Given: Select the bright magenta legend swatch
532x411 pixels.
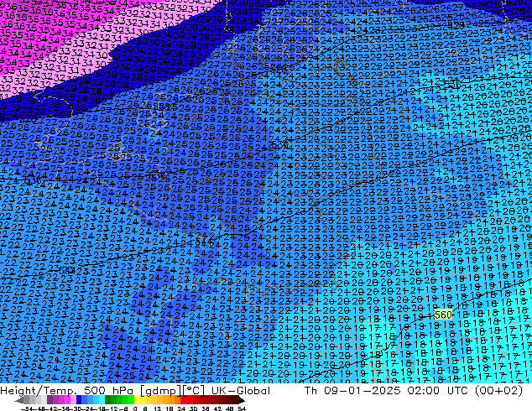Looking at the screenshot, I should tap(67, 400).
